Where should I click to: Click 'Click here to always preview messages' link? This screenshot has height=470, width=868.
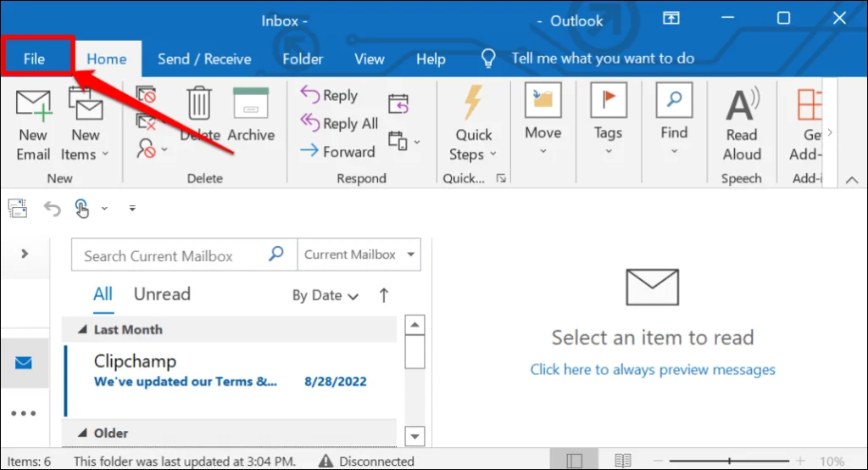pyautogui.click(x=653, y=369)
